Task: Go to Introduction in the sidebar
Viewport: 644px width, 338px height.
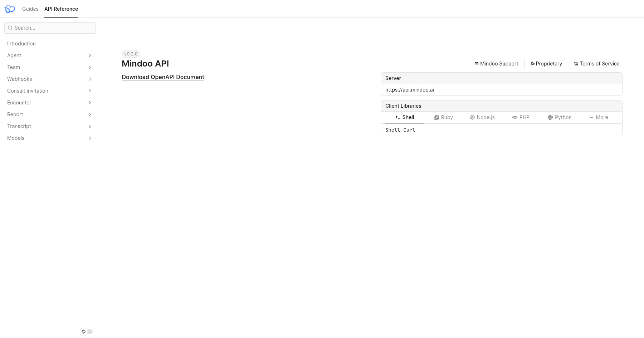Action: pos(50,44)
